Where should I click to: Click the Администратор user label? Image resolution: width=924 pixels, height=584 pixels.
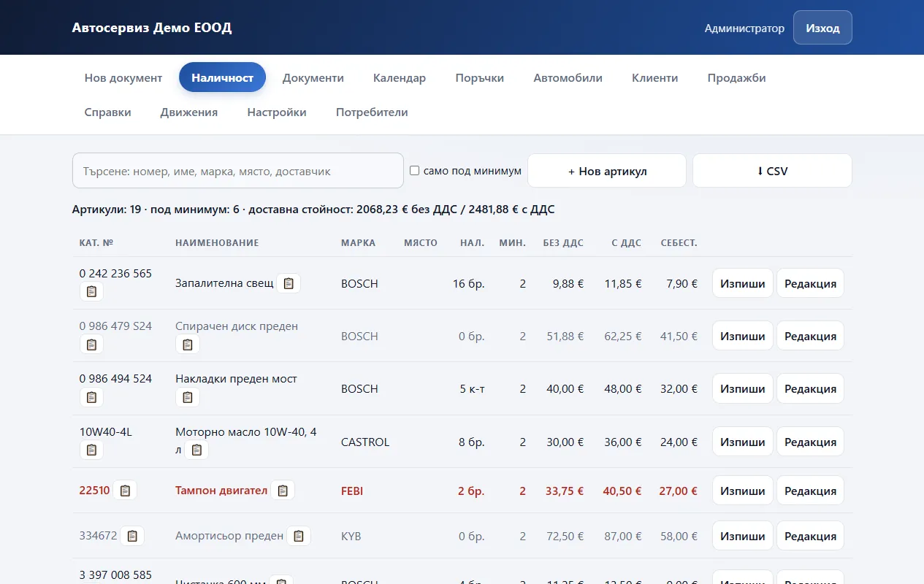(x=744, y=28)
